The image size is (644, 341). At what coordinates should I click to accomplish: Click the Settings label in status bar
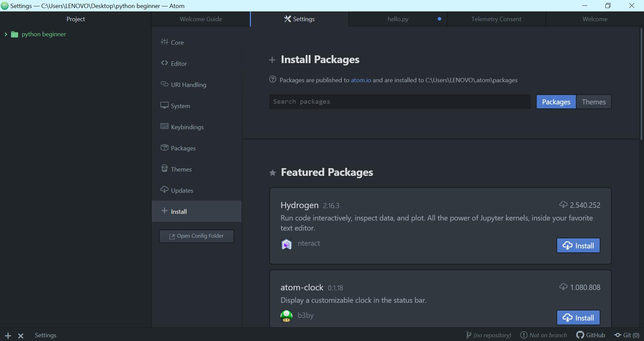pos(46,335)
